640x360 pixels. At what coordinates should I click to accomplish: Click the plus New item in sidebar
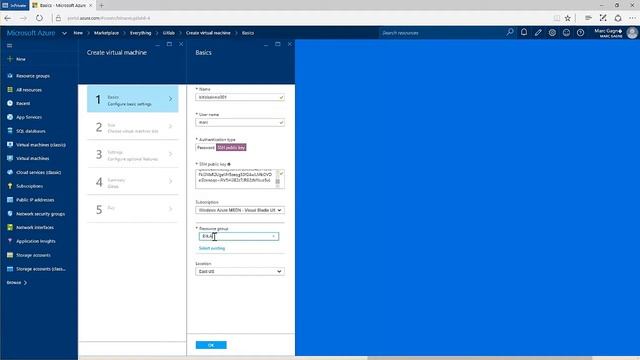click(16, 59)
